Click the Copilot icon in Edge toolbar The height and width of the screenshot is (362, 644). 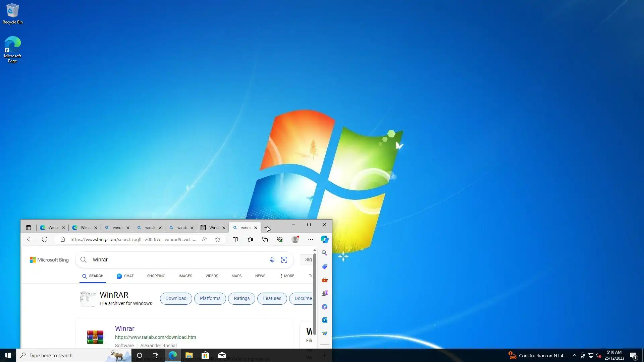[324, 239]
